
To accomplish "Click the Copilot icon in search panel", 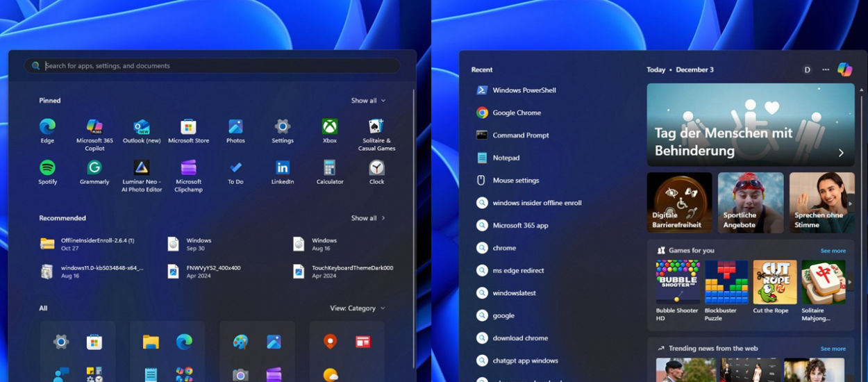I will coord(844,69).
